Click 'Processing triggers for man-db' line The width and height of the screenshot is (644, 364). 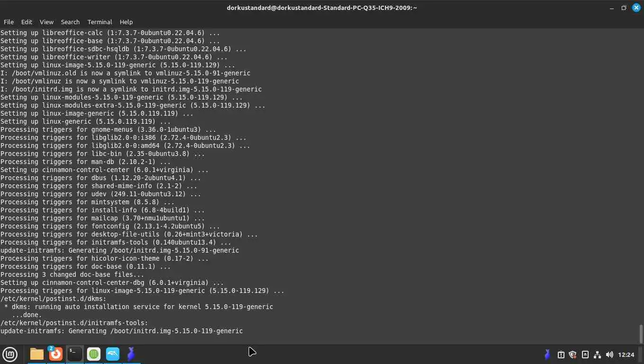[x=85, y=162]
